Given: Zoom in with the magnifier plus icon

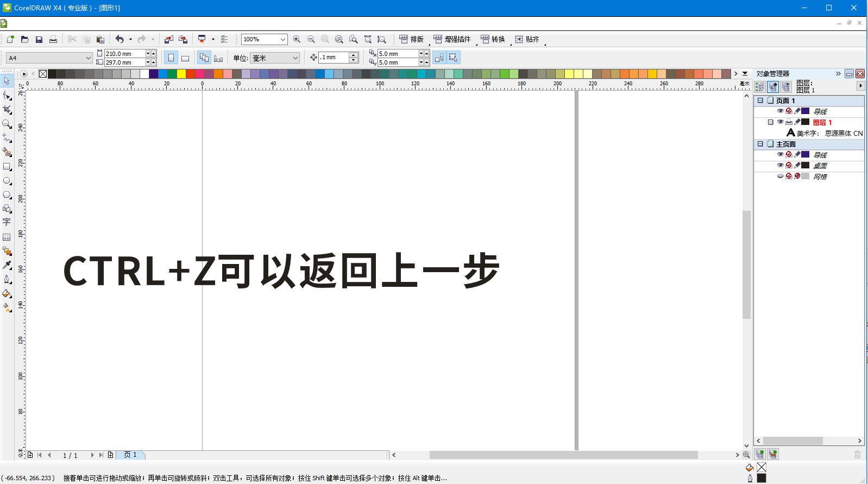Looking at the screenshot, I should coord(297,39).
